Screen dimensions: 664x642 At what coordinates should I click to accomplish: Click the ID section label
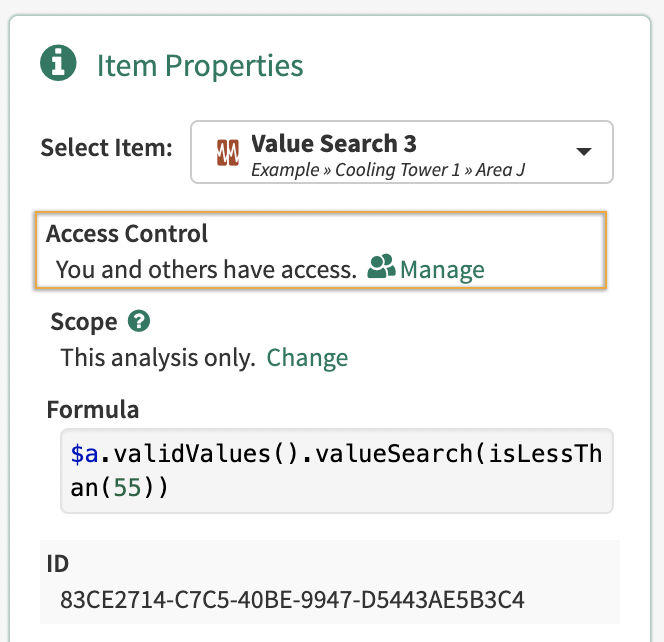(57, 564)
